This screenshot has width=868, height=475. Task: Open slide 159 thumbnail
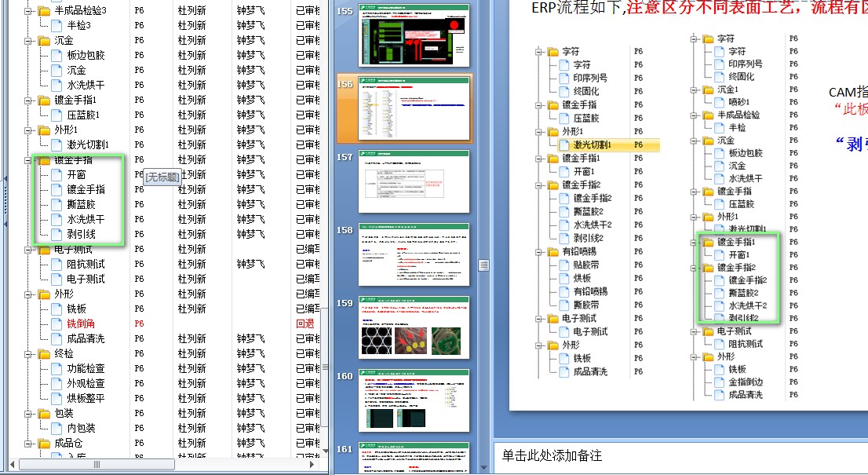click(414, 327)
